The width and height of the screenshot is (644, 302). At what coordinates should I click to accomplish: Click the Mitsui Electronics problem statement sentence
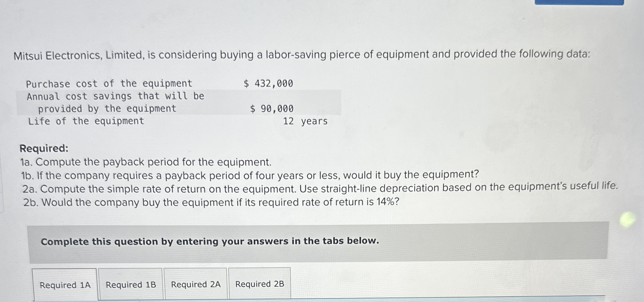pyautogui.click(x=302, y=55)
